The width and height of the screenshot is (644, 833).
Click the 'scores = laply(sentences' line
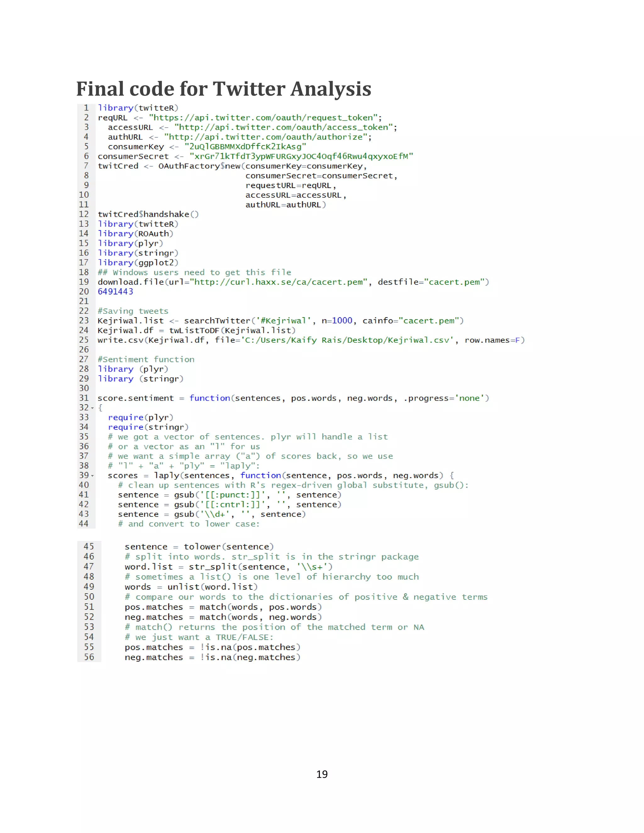point(280,476)
